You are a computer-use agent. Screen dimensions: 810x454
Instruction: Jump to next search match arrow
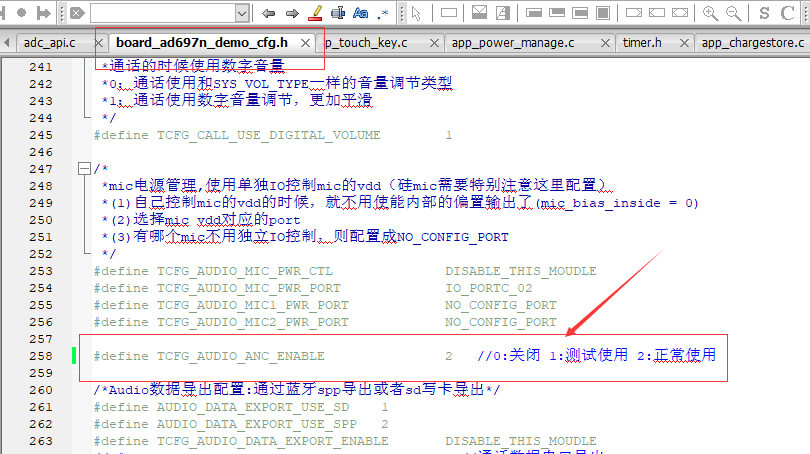(292, 13)
